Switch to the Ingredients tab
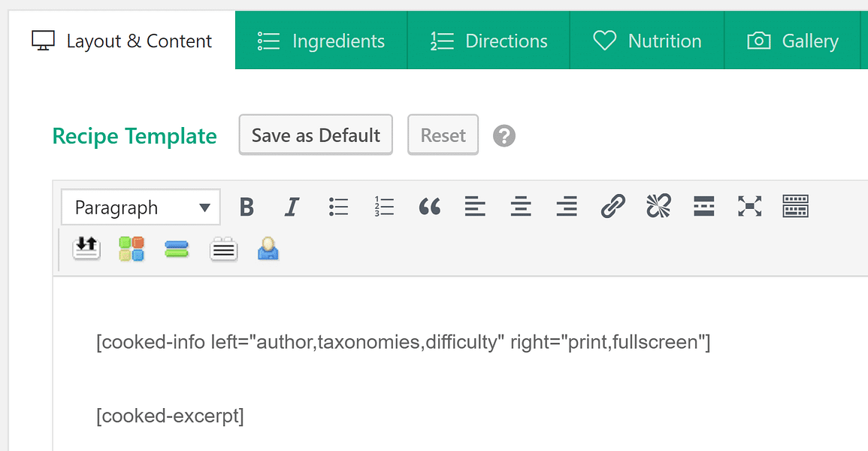Image resolution: width=868 pixels, height=451 pixels. [321, 41]
